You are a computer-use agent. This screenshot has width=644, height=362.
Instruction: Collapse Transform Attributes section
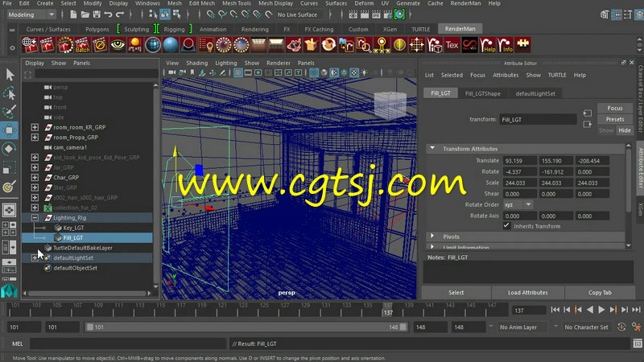pyautogui.click(x=432, y=148)
